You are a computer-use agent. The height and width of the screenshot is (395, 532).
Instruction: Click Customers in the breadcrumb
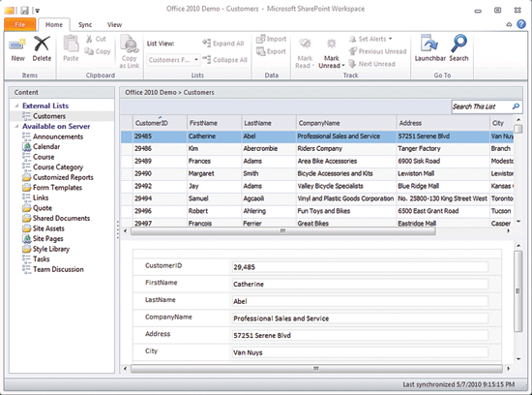coord(199,92)
